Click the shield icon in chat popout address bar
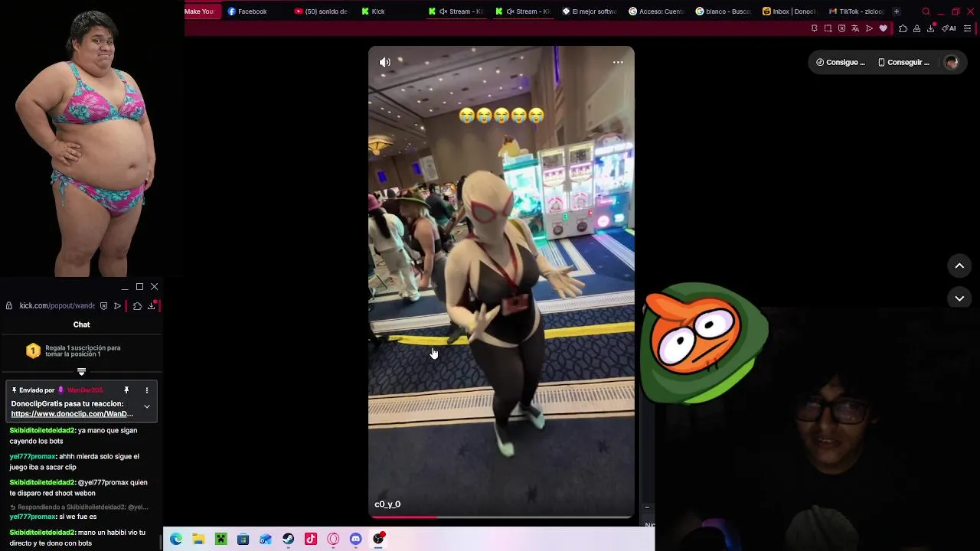 click(103, 305)
